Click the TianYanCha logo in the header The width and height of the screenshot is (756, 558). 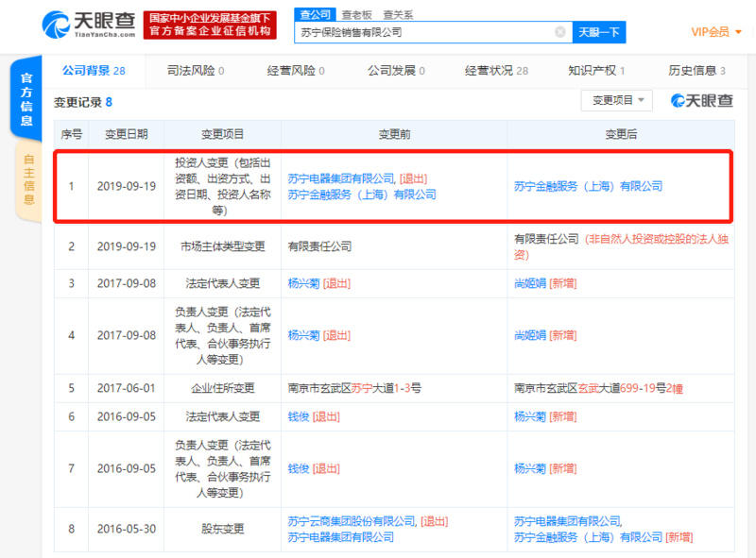pos(89,25)
